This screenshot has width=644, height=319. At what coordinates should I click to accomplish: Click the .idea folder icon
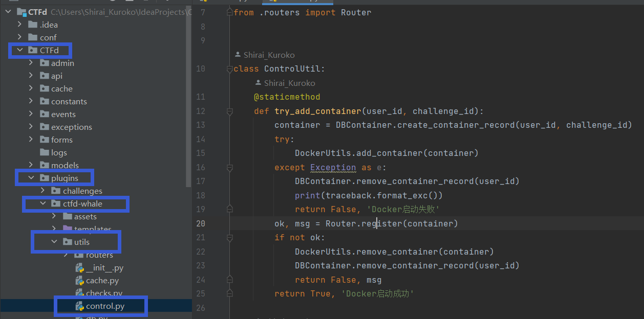pos(33,25)
